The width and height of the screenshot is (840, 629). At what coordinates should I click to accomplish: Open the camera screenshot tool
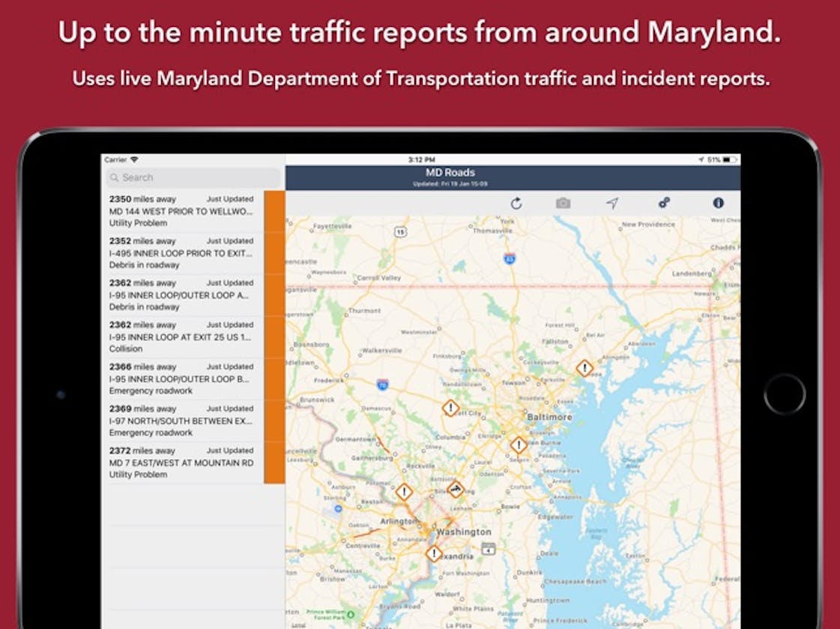[x=563, y=201]
